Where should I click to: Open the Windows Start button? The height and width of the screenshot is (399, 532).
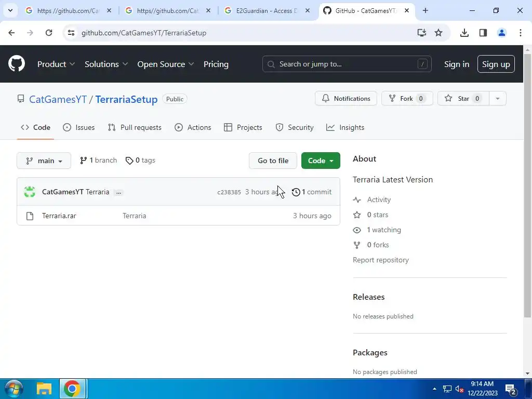(14, 389)
